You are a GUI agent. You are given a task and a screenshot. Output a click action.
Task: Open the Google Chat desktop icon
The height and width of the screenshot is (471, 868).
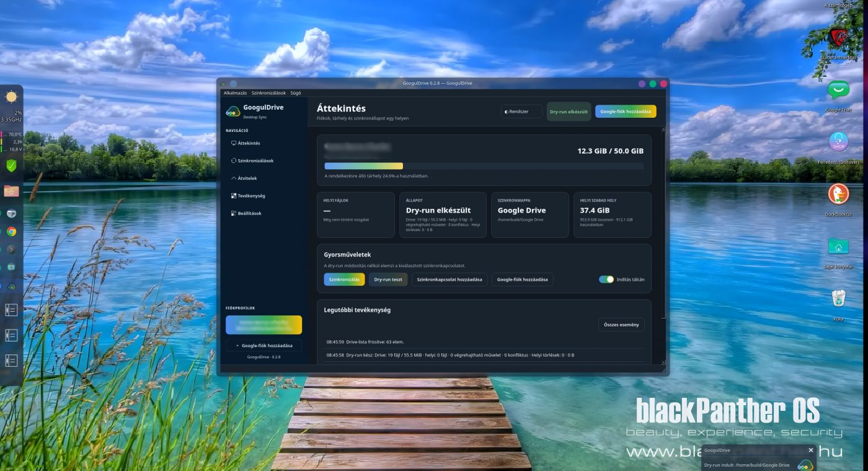tap(838, 90)
